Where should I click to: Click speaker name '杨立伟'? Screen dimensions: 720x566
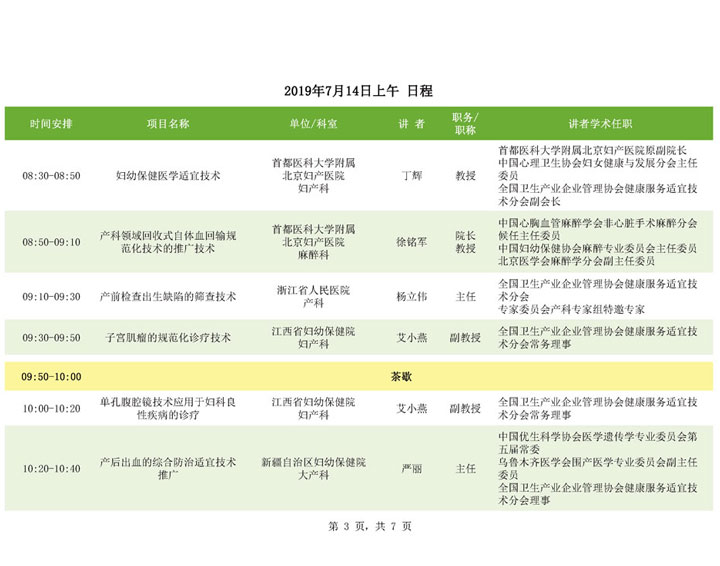tap(411, 297)
